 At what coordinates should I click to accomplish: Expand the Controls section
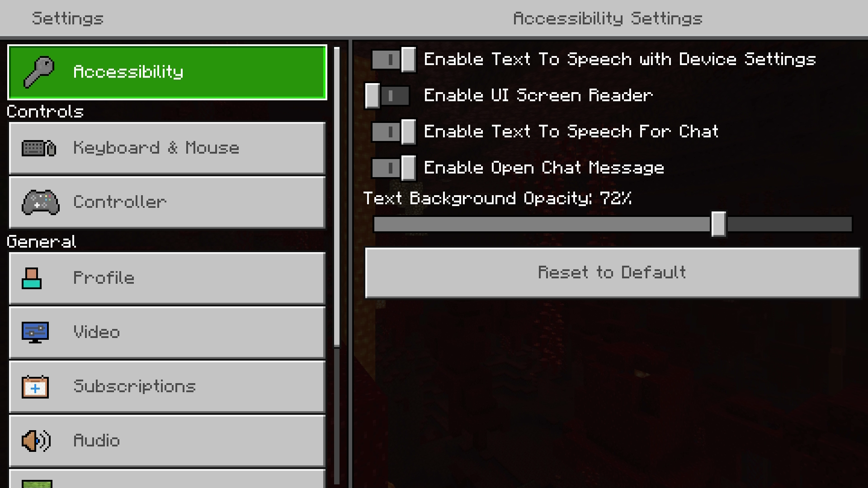click(45, 112)
